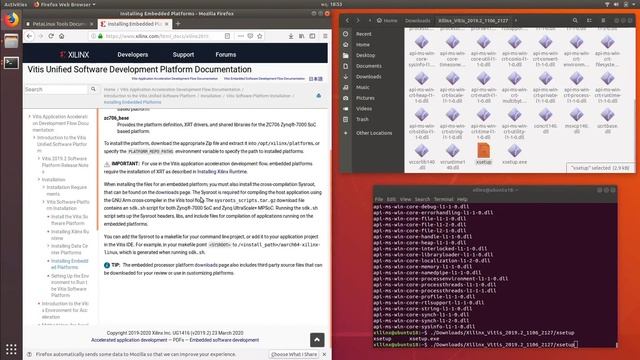This screenshot has width=640, height=360.
Task: Click the documentation Search field
Action: (x=57, y=89)
